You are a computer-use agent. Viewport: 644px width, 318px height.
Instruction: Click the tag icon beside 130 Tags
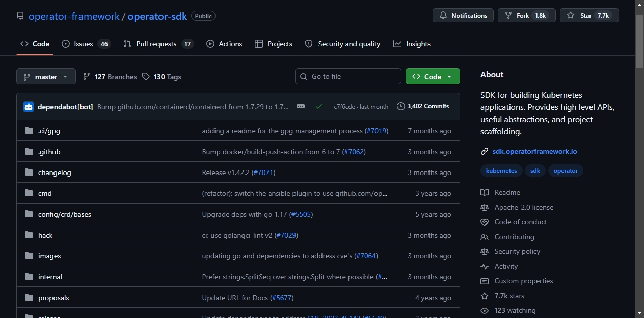click(x=146, y=77)
